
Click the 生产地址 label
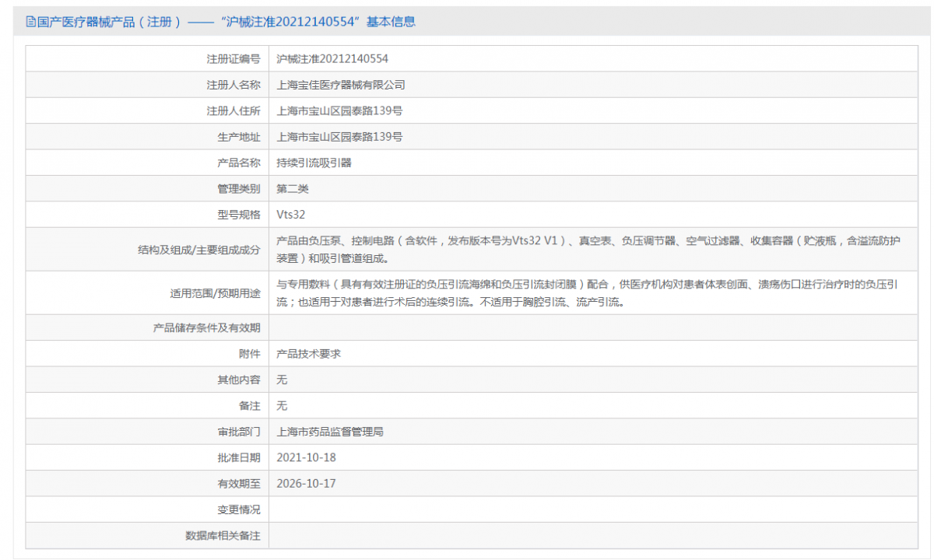[x=239, y=137]
